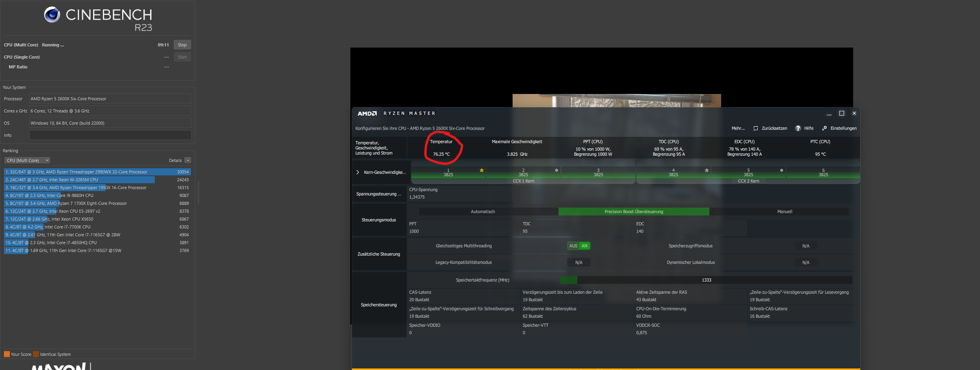Click the Spannungssteuerung section label

(379, 194)
